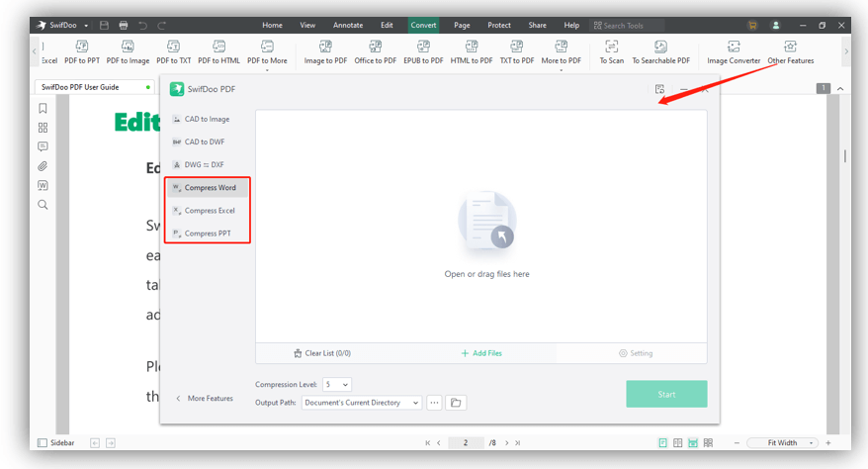868x469 pixels.
Task: Go to the next page
Action: pyautogui.click(x=506, y=443)
